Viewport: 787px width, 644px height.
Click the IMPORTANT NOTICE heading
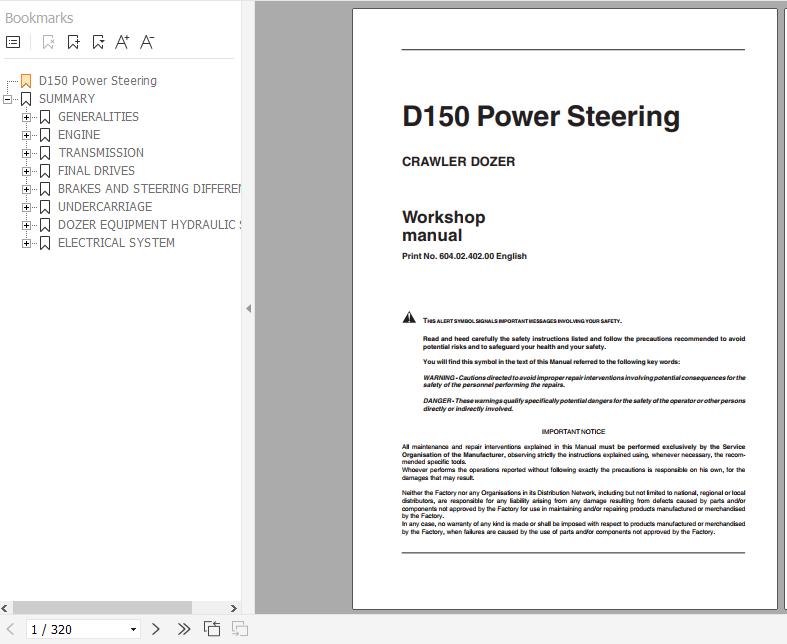click(x=573, y=432)
